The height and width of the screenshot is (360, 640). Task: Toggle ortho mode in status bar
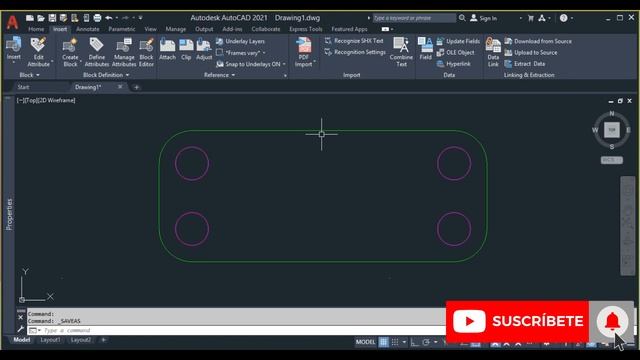[415, 342]
